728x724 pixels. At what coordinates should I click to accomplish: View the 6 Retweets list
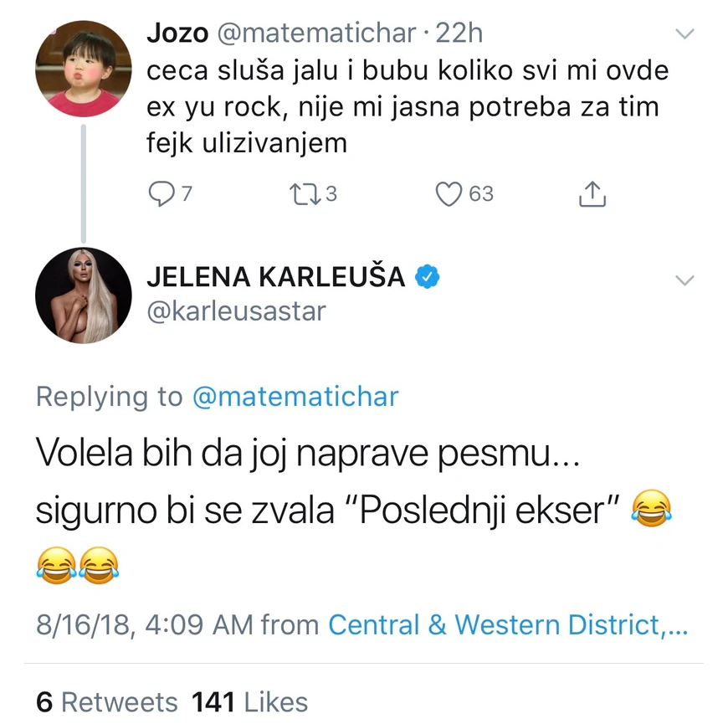(x=107, y=701)
